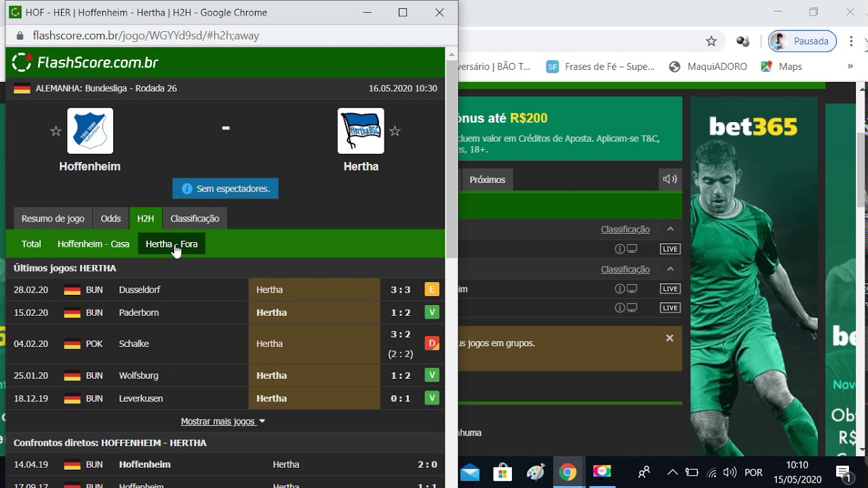This screenshot has width=868, height=488.
Task: Open the Hoffenheim vs Hertha 2:0 head-to-head row
Action: click(225, 464)
